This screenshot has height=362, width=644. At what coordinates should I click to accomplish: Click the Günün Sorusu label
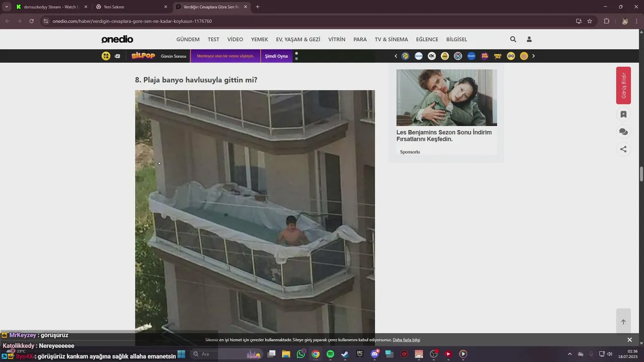click(x=174, y=56)
